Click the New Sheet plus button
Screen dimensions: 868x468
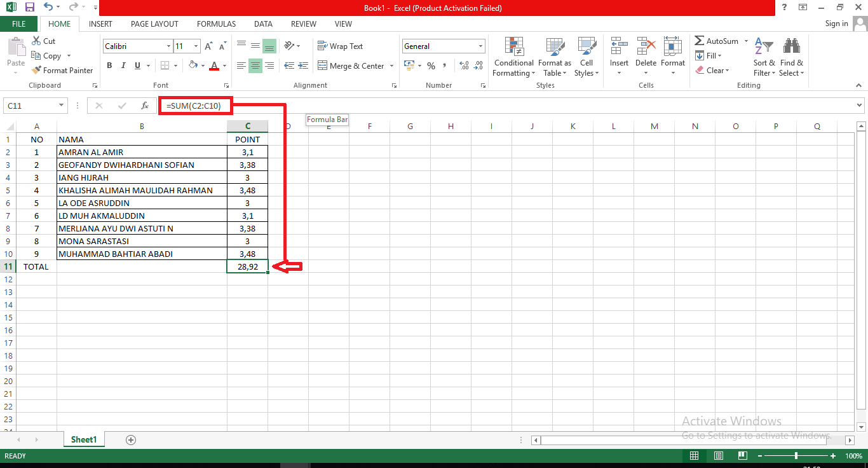[x=130, y=439]
